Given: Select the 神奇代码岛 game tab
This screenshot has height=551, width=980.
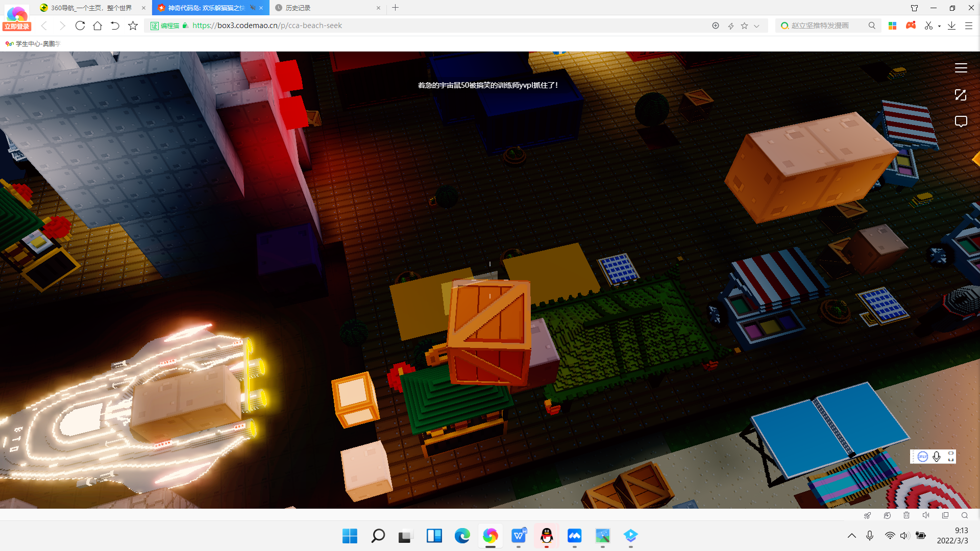Looking at the screenshot, I should point(207,8).
